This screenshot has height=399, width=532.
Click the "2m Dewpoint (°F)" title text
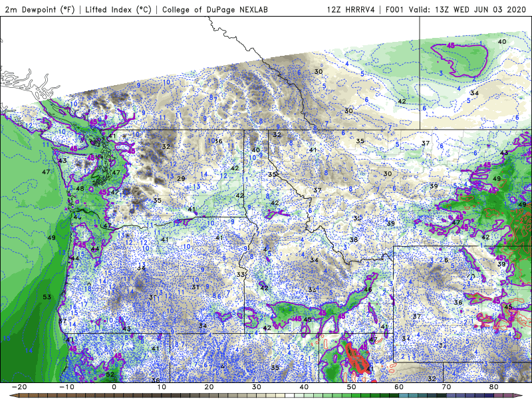pyautogui.click(x=40, y=9)
